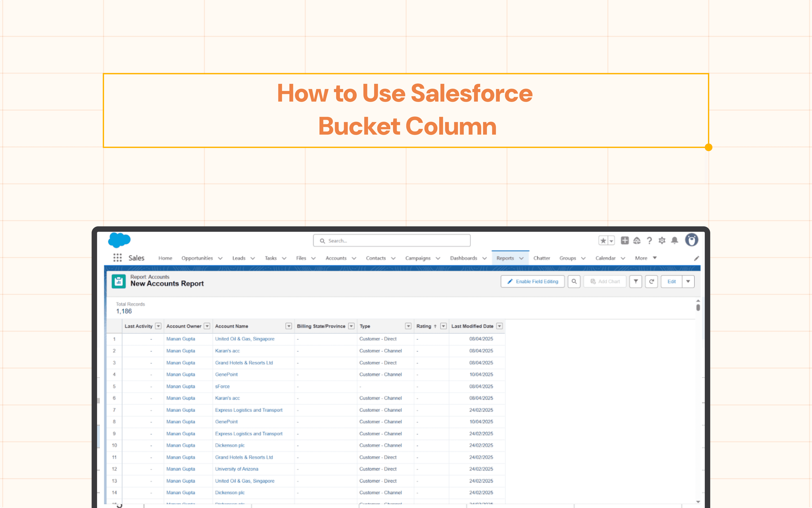The width and height of the screenshot is (812, 508).
Task: Expand the Leads tab chevron
Action: click(x=253, y=258)
